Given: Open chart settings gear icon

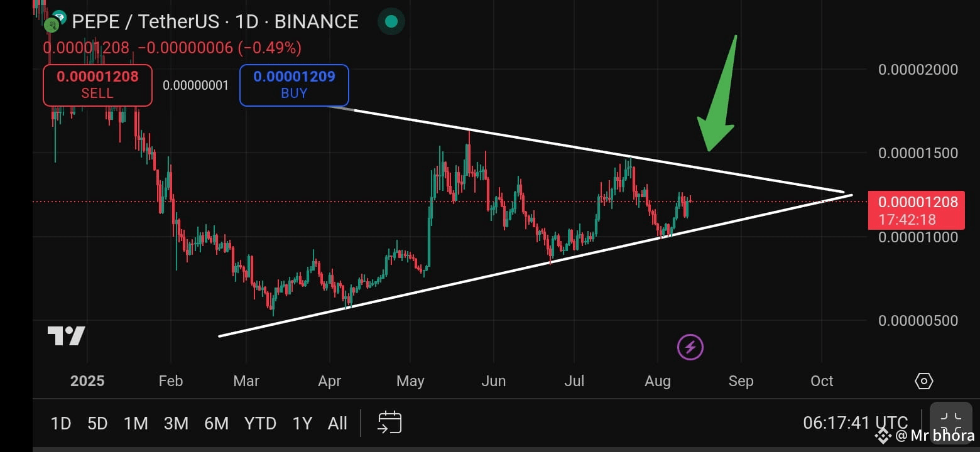Looking at the screenshot, I should point(923,380).
